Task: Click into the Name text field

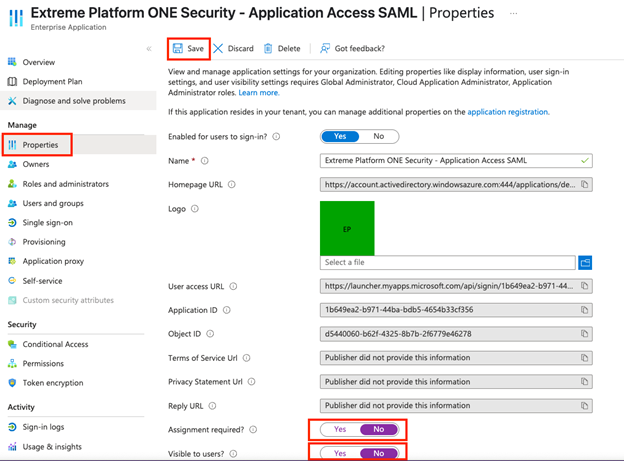Action: tap(456, 160)
